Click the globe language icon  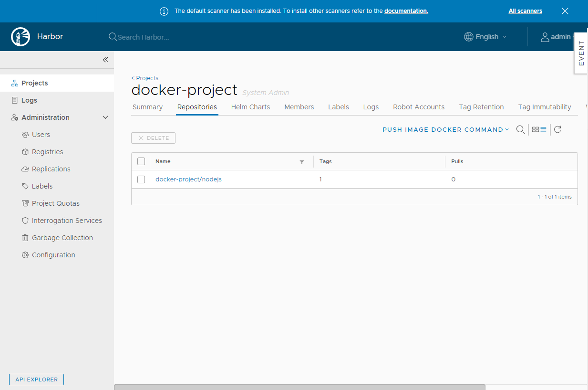click(469, 37)
